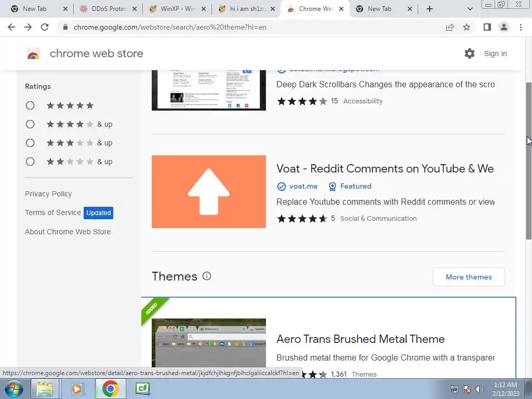Click the Voat orange arrow thumbnail
The image size is (532, 399).
click(209, 192)
